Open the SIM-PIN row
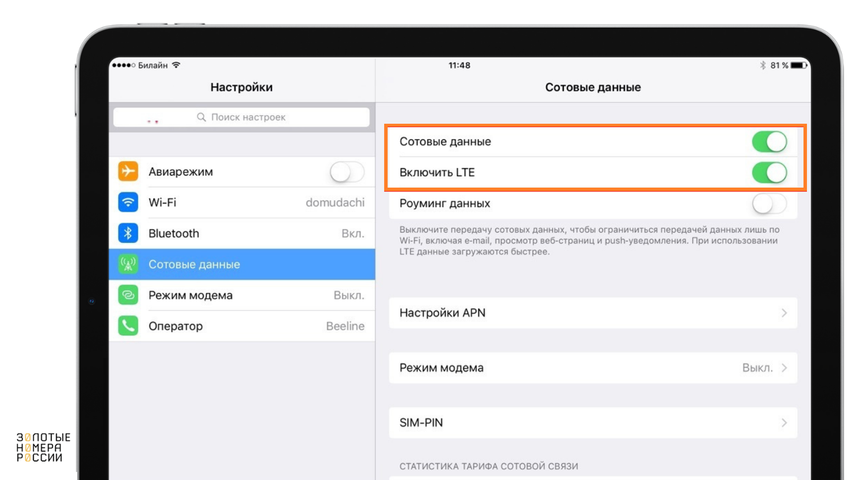The width and height of the screenshot is (868, 480). pos(593,423)
